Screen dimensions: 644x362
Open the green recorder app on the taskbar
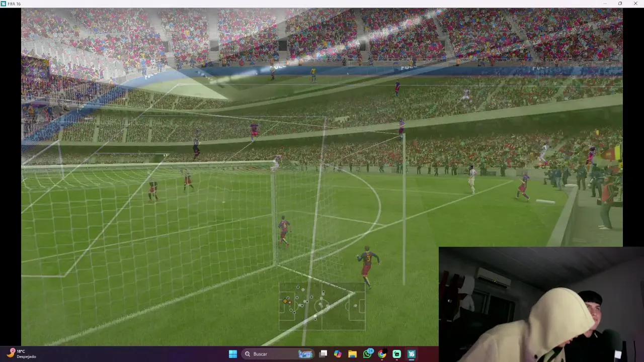tap(396, 354)
